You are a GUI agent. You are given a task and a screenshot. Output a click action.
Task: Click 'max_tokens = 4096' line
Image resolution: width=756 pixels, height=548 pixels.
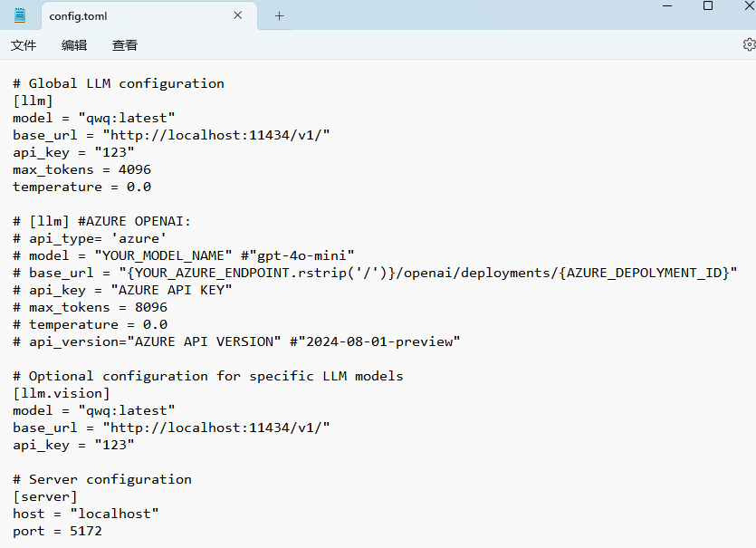pos(82,169)
